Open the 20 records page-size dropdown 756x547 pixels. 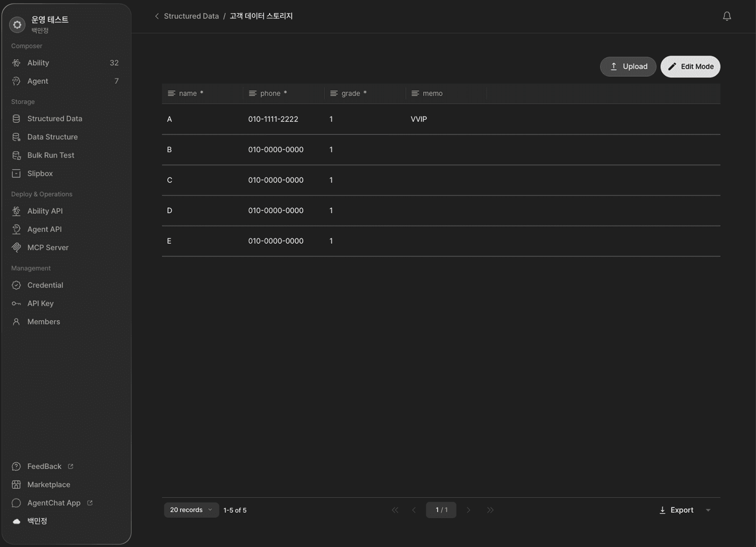(x=191, y=510)
